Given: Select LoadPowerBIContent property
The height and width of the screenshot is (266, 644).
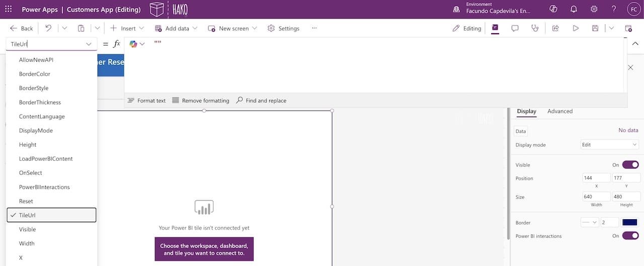Looking at the screenshot, I should click(x=51, y=158).
